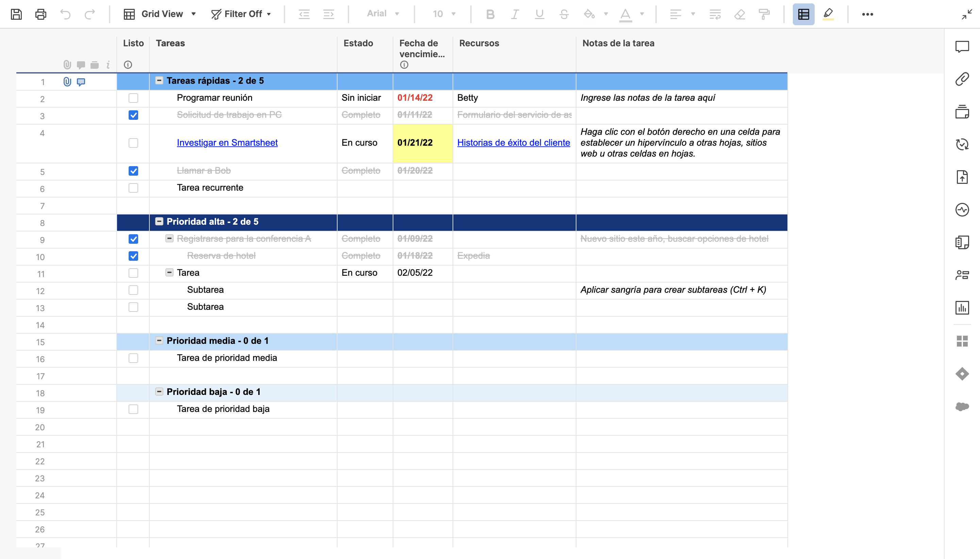Click the Indent icon
Screen dimensions: 980x559
pyautogui.click(x=328, y=14)
